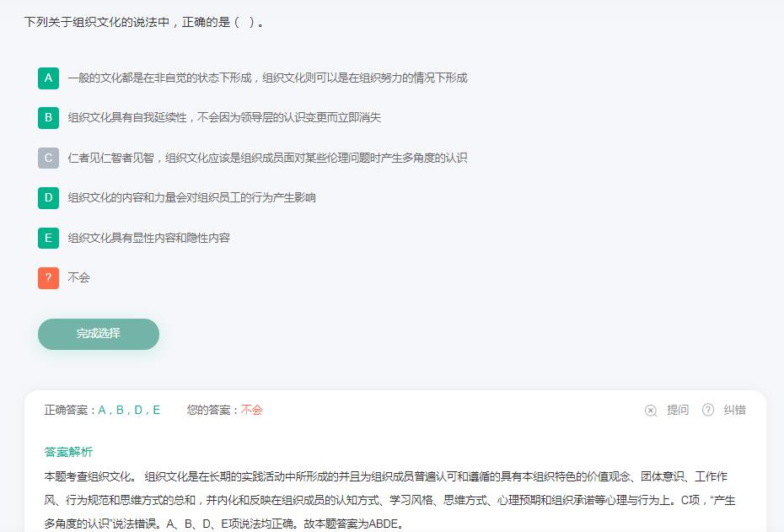Screen dimensions: 784x532
Task: Click option A text about 非自觉的状态
Action: coord(267,78)
